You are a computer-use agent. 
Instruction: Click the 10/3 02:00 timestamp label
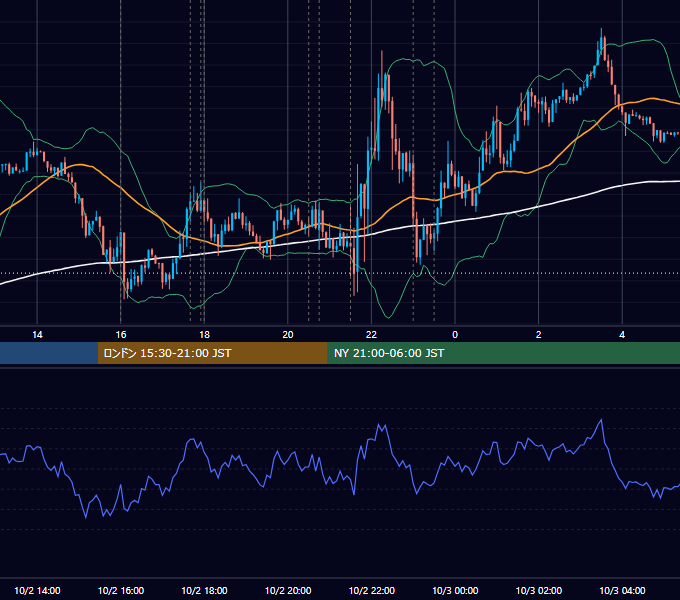[539, 590]
